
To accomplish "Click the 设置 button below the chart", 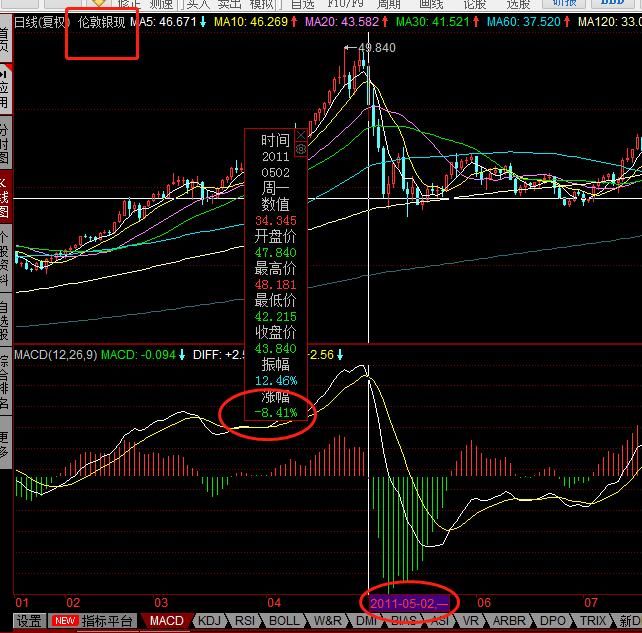I will pos(29,621).
